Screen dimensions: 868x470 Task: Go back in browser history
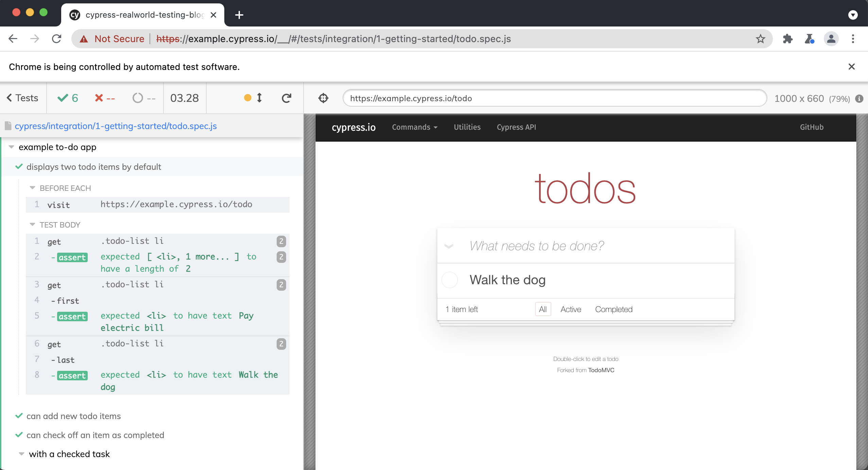tap(13, 39)
